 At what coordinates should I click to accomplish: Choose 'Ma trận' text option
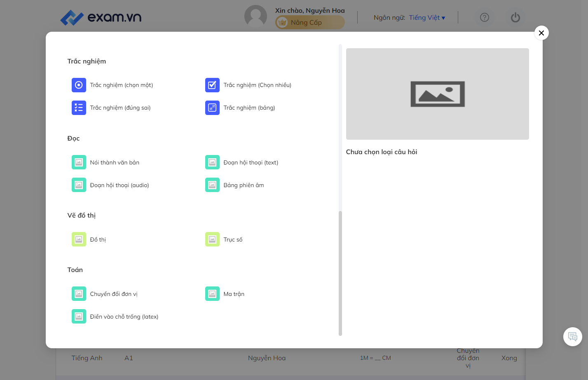(x=234, y=294)
